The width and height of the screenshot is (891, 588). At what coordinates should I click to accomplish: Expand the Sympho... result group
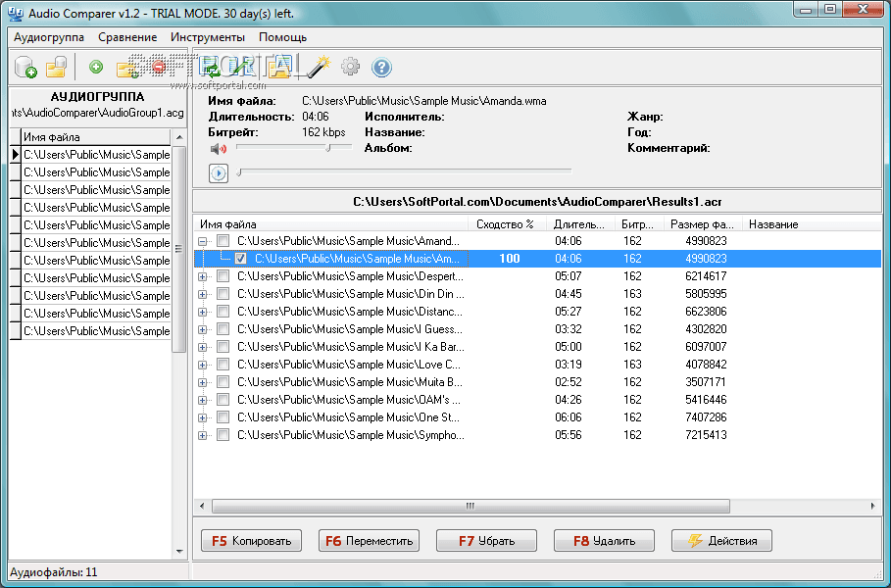click(x=202, y=435)
